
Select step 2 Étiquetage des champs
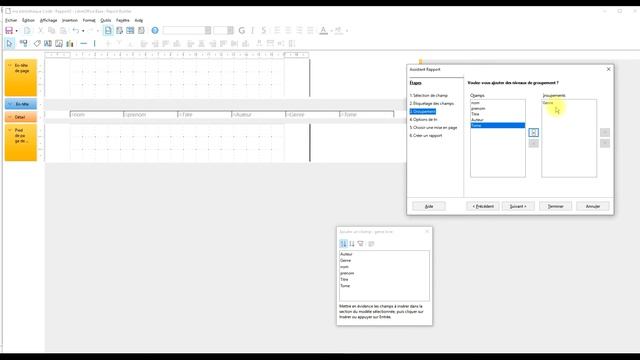pyautogui.click(x=432, y=103)
